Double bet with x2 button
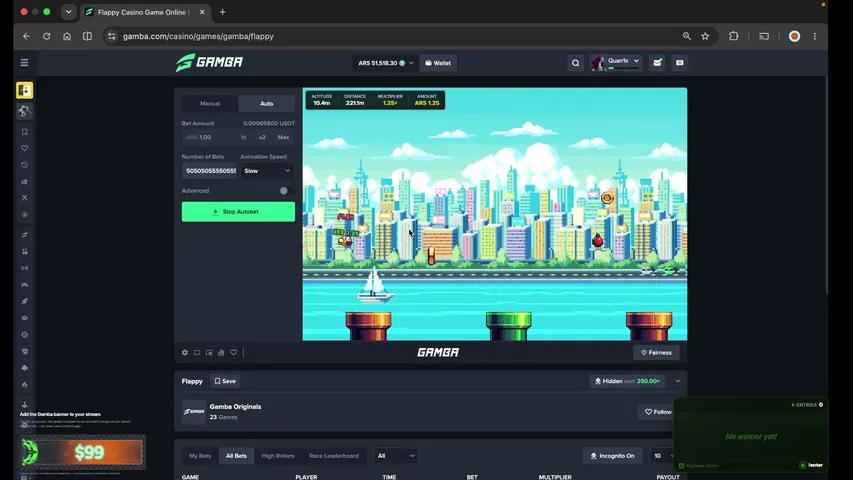This screenshot has height=480, width=853. pyautogui.click(x=262, y=138)
